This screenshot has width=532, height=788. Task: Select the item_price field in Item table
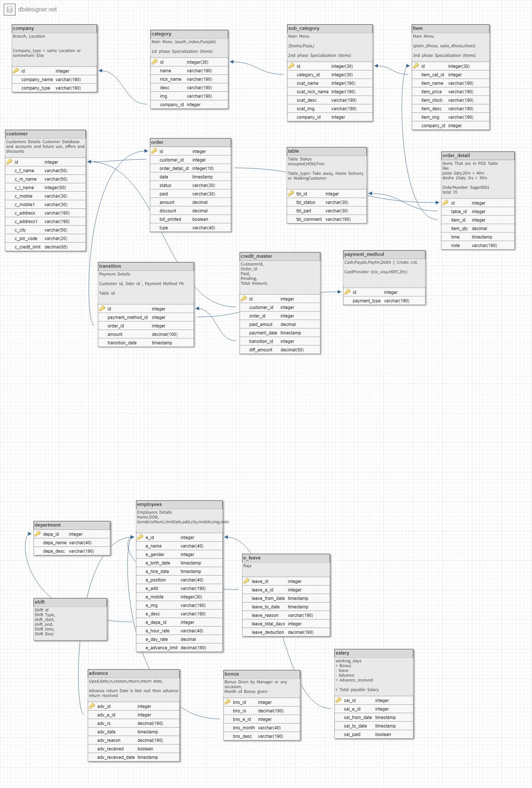(x=450, y=92)
